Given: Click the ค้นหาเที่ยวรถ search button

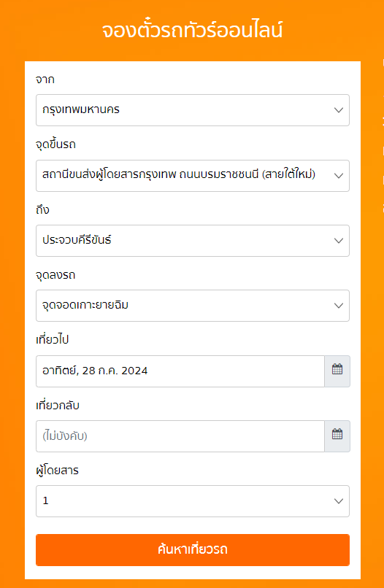Looking at the screenshot, I should 193,550.
